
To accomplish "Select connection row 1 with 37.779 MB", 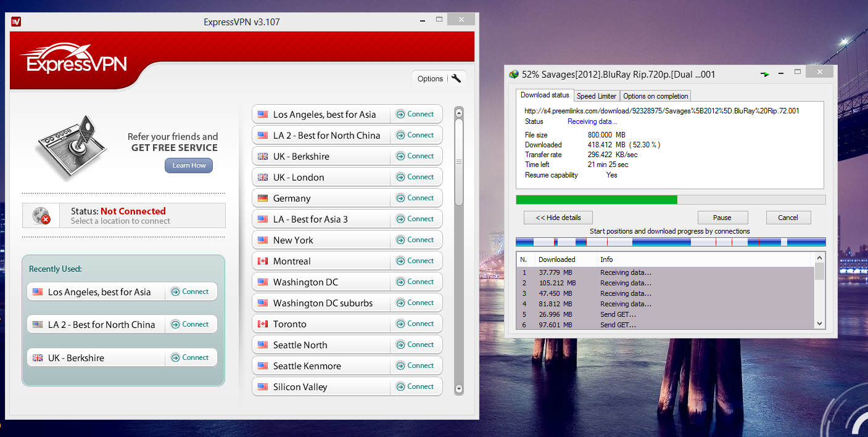I will coord(666,272).
